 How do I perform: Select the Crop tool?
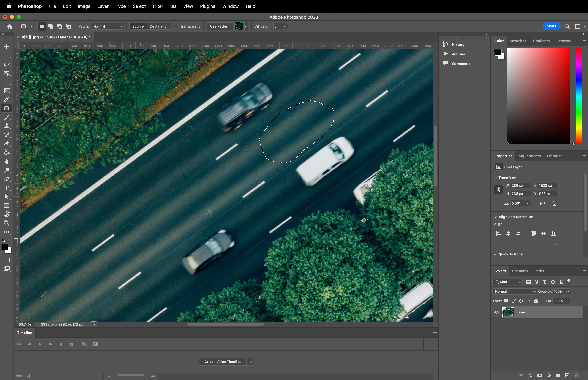(x=7, y=82)
